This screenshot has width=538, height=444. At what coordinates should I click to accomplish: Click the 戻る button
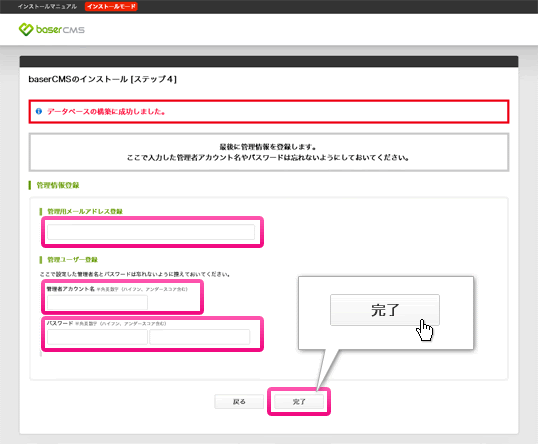tap(239, 401)
